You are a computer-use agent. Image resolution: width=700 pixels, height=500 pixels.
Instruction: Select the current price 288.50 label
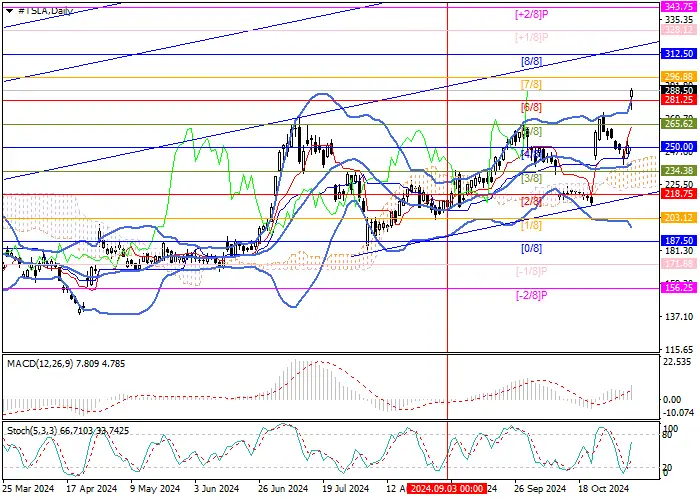(678, 91)
